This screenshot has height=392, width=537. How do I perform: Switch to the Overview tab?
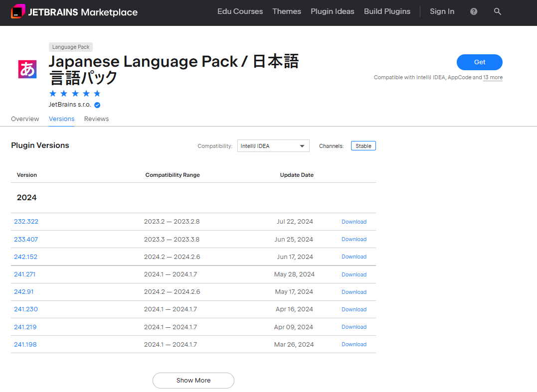[x=25, y=119]
